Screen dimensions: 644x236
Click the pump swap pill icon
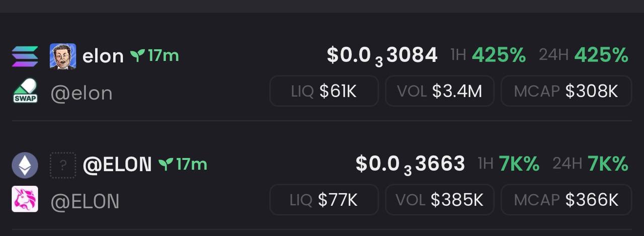(x=25, y=91)
